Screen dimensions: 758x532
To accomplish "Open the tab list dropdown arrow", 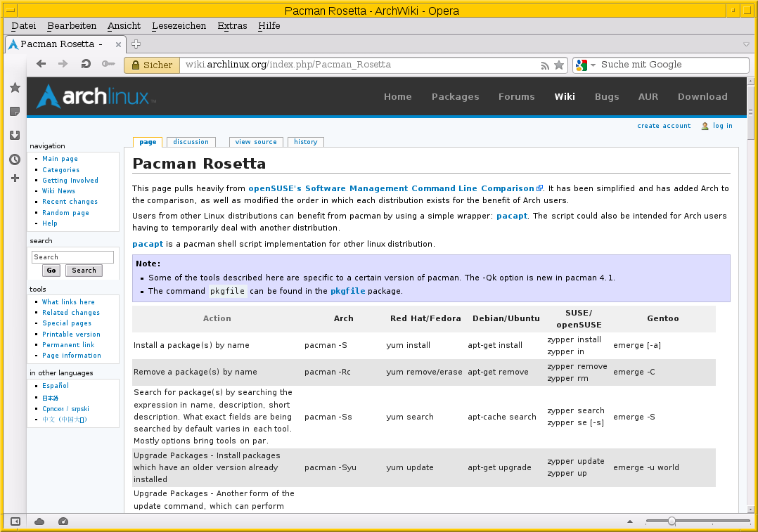I will click(x=746, y=44).
